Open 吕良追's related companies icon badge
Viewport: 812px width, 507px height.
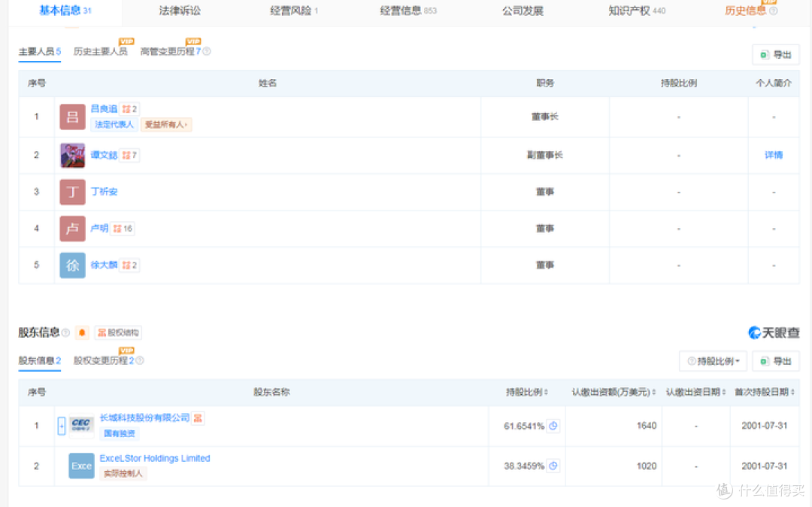(129, 109)
